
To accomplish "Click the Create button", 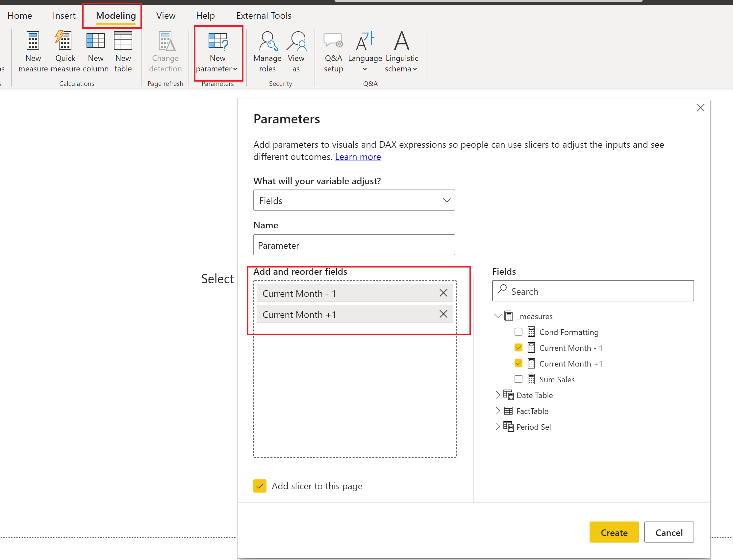I will tap(614, 532).
